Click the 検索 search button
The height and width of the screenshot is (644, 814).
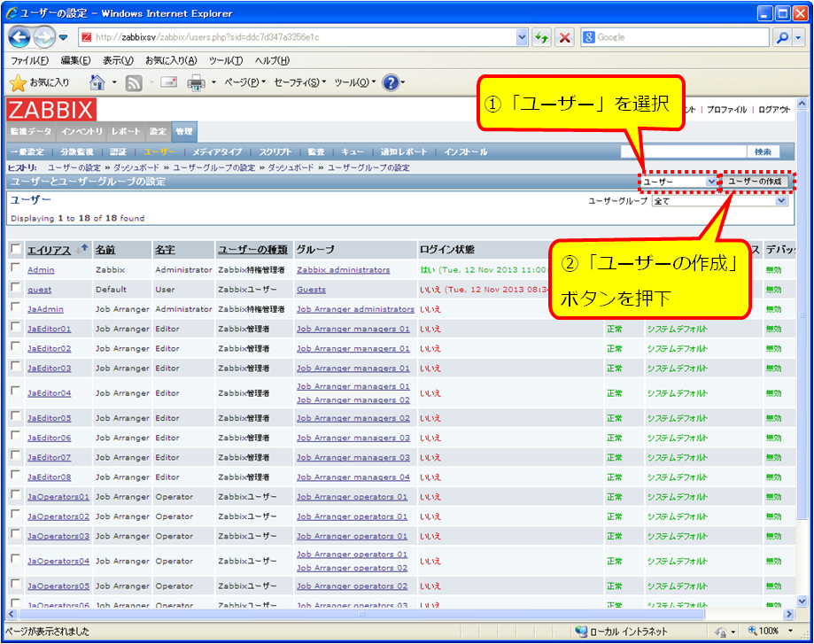pyautogui.click(x=764, y=151)
